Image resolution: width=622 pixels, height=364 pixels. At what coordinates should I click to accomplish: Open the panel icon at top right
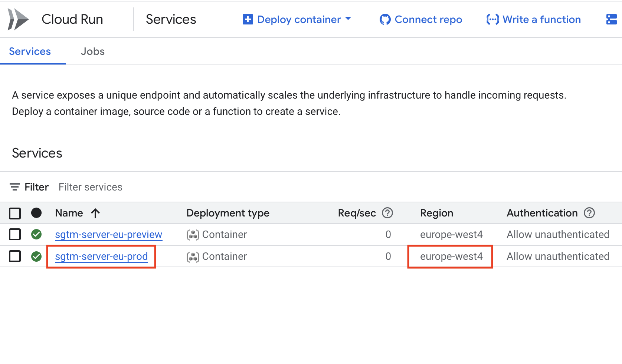pos(611,19)
